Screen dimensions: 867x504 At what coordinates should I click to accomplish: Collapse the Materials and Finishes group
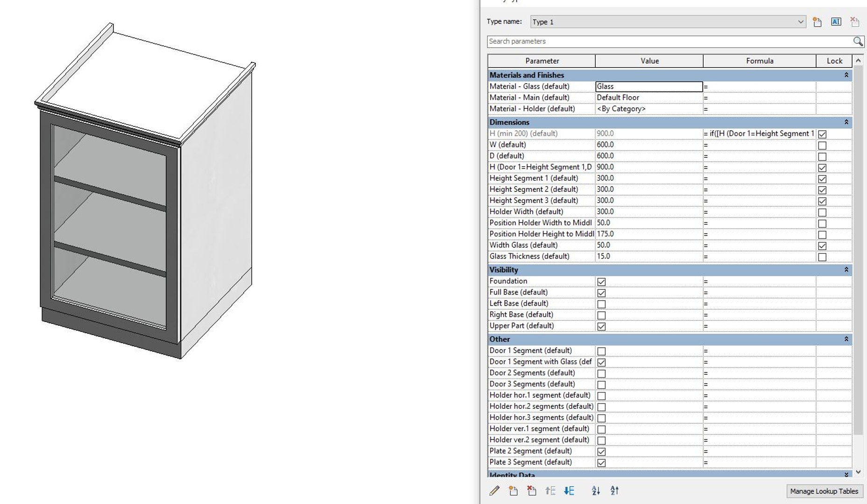(x=846, y=75)
